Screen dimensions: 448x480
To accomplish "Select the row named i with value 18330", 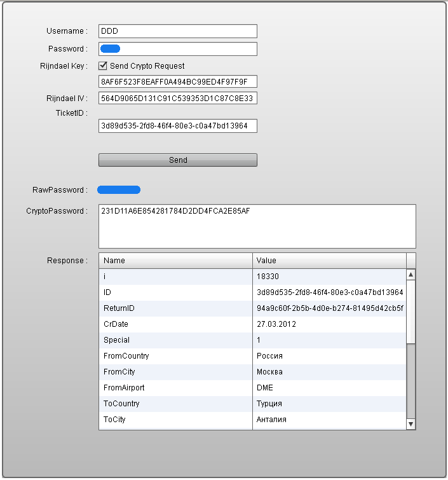I will click(x=253, y=277).
